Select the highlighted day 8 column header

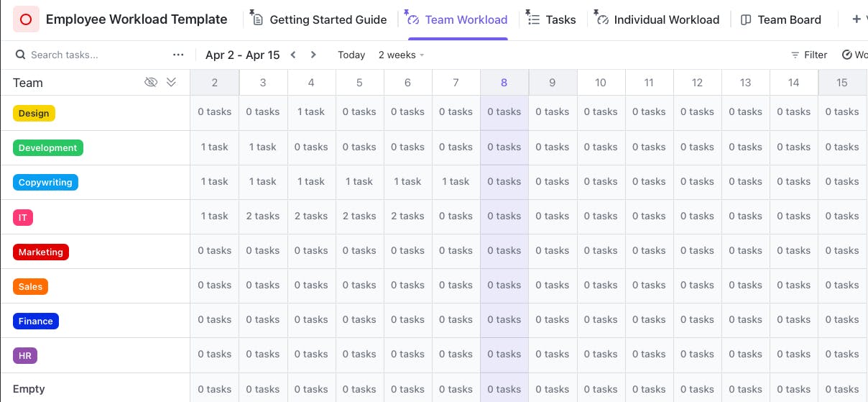pyautogui.click(x=504, y=83)
